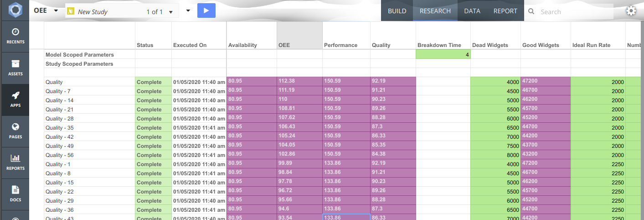Open the Recents sidebar panel
The image size is (644, 220).
[x=15, y=36]
